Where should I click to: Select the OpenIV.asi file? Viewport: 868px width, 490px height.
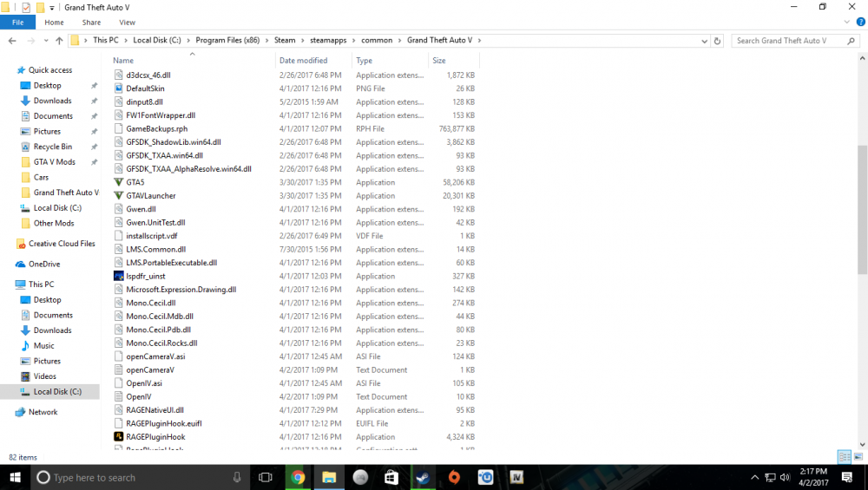pyautogui.click(x=144, y=383)
